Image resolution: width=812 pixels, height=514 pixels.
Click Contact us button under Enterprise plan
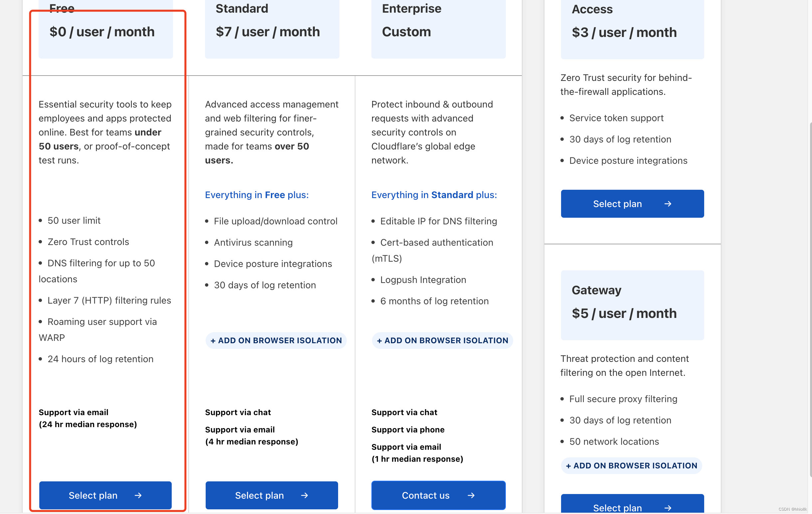(438, 495)
